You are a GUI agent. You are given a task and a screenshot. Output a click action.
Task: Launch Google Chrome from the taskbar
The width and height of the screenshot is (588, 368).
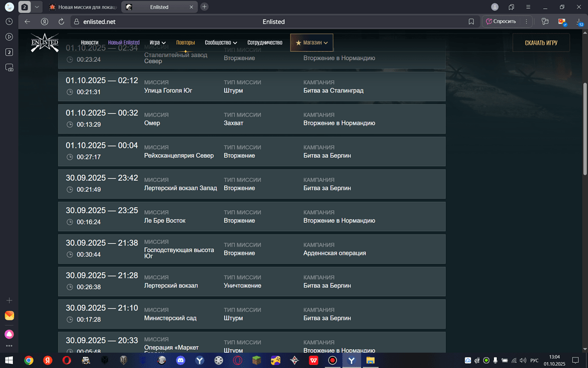click(x=29, y=360)
